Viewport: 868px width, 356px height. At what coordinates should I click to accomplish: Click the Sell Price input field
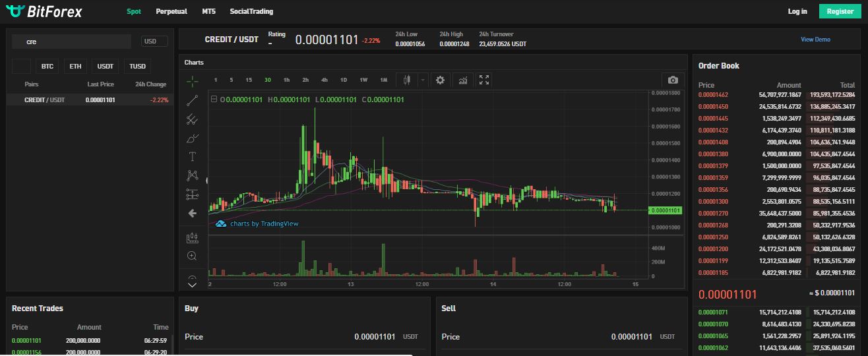(x=561, y=336)
